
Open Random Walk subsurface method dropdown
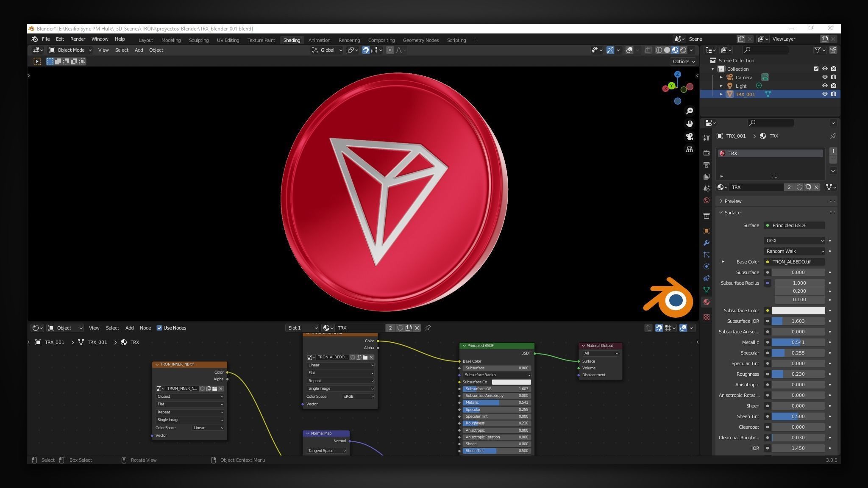[795, 251]
